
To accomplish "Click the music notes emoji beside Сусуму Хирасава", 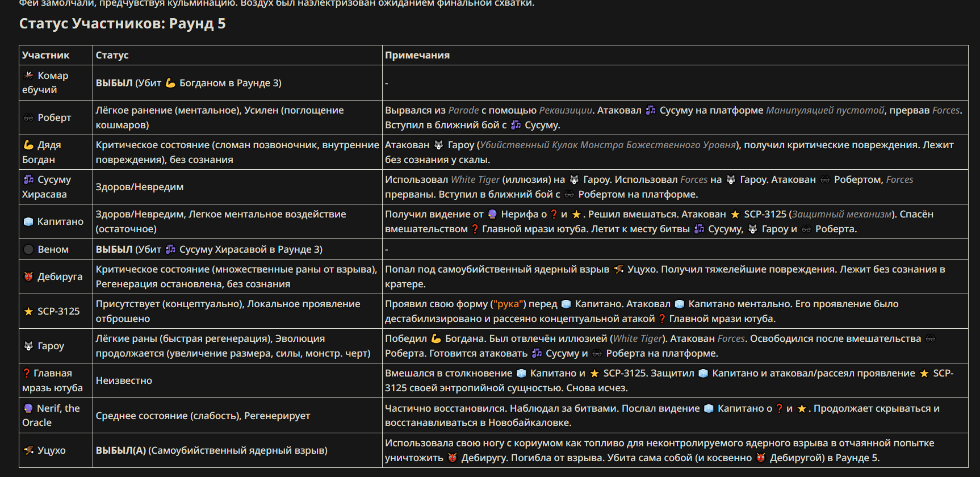I will pyautogui.click(x=28, y=179).
